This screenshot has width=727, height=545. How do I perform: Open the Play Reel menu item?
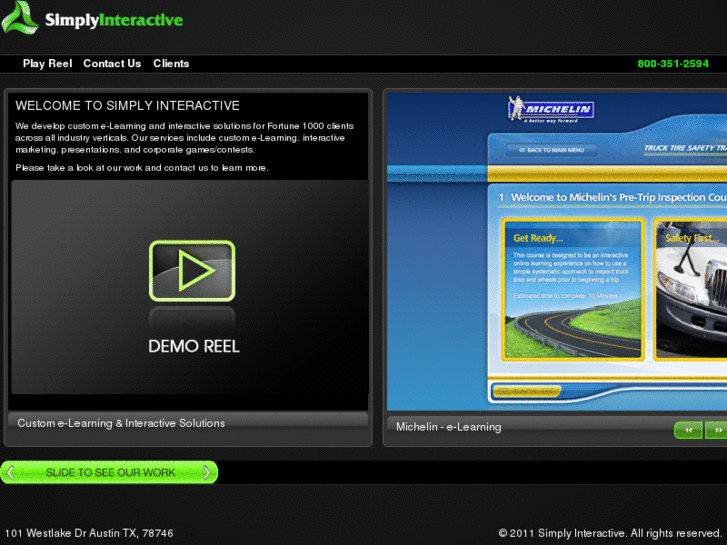tap(47, 64)
